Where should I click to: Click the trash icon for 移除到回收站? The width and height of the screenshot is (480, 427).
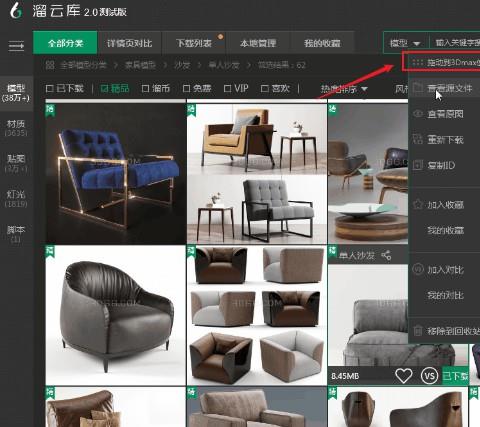tap(418, 331)
